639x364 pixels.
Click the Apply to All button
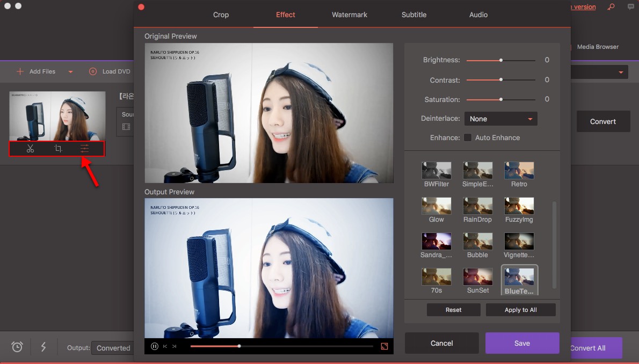click(520, 310)
